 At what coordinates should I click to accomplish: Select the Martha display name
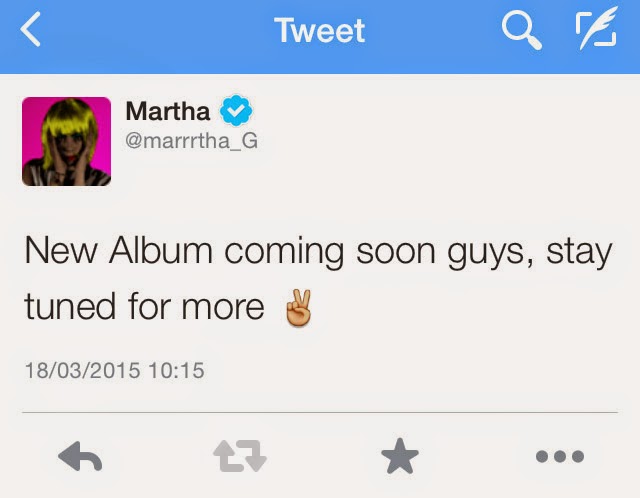point(168,111)
